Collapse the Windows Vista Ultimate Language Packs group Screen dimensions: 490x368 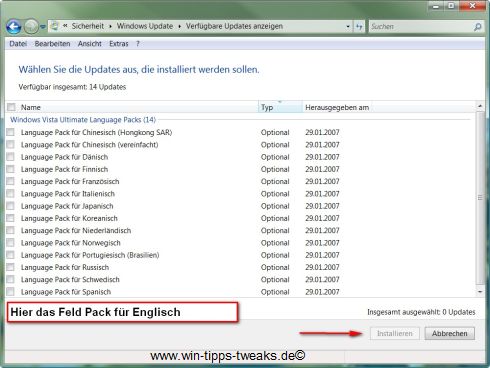click(x=83, y=120)
